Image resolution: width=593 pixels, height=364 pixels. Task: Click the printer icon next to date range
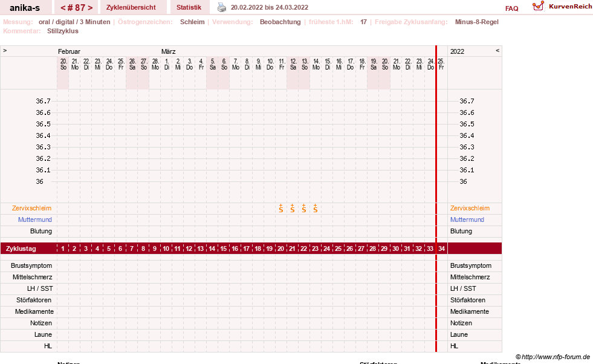(x=222, y=7)
